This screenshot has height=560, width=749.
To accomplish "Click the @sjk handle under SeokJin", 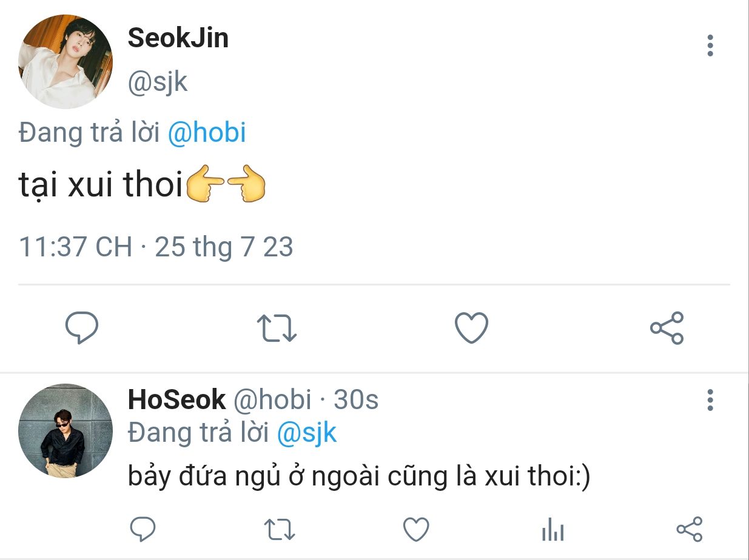I will (x=158, y=82).
